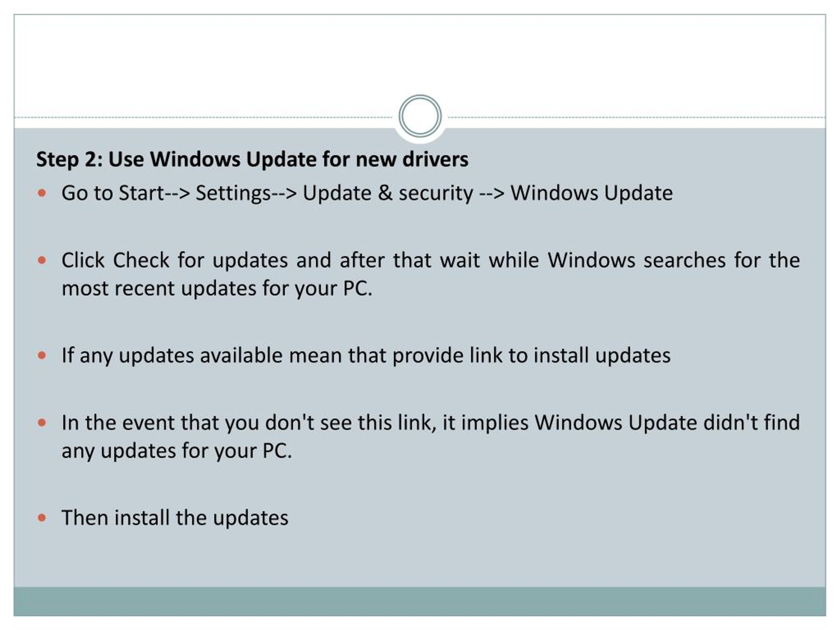Click the phrase 'install updates' in third bullet
This screenshot has height=630, width=840.
pyautogui.click(x=602, y=355)
